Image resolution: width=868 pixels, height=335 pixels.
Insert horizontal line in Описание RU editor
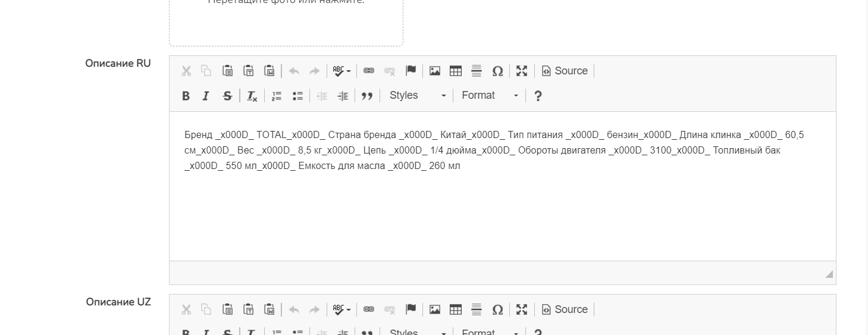[477, 71]
